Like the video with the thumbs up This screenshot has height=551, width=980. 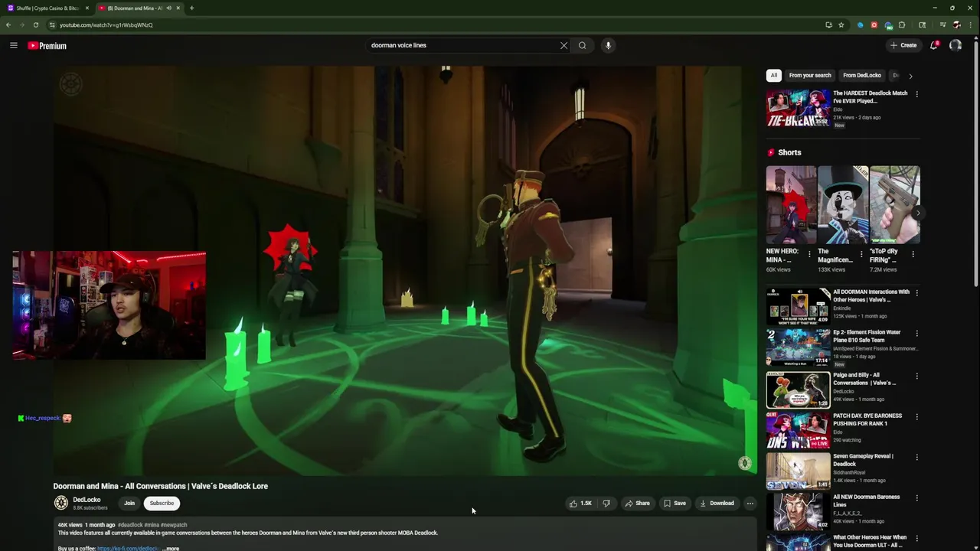(580, 504)
